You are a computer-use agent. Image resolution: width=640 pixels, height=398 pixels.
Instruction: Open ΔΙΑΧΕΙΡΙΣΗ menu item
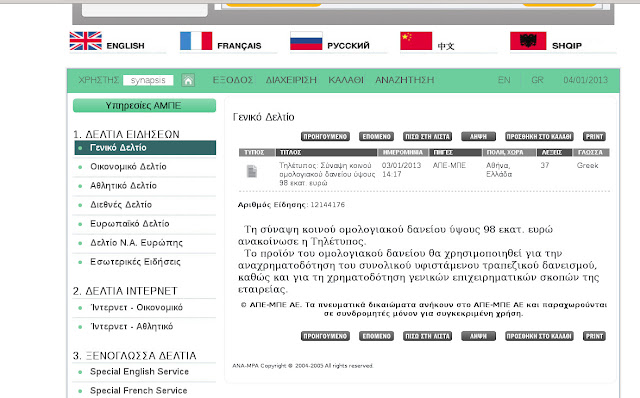point(291,80)
